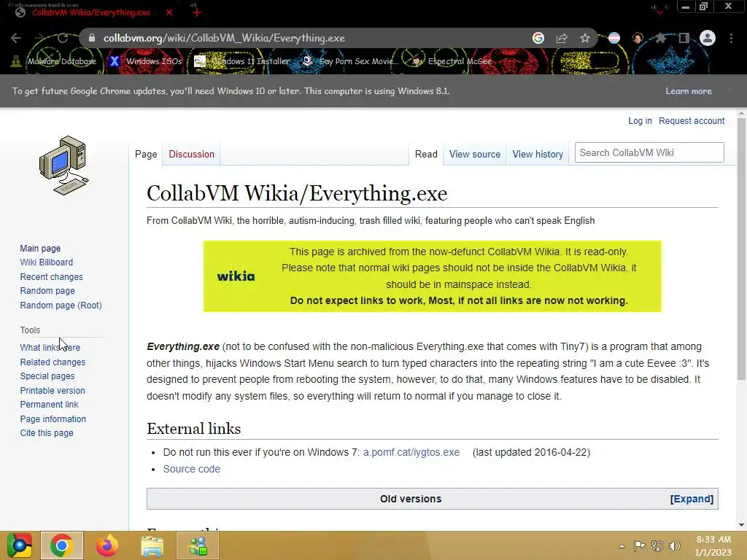This screenshot has width=747, height=560.
Task: Select the Read tab
Action: [426, 155]
